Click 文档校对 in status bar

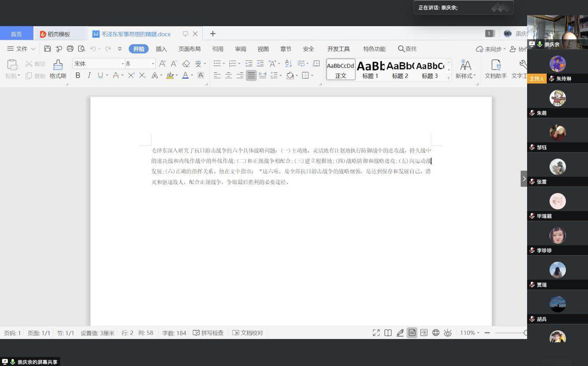pos(248,333)
